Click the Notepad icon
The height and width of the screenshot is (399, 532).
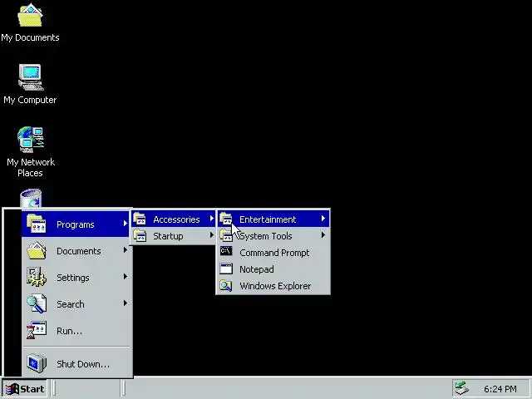[x=226, y=268]
